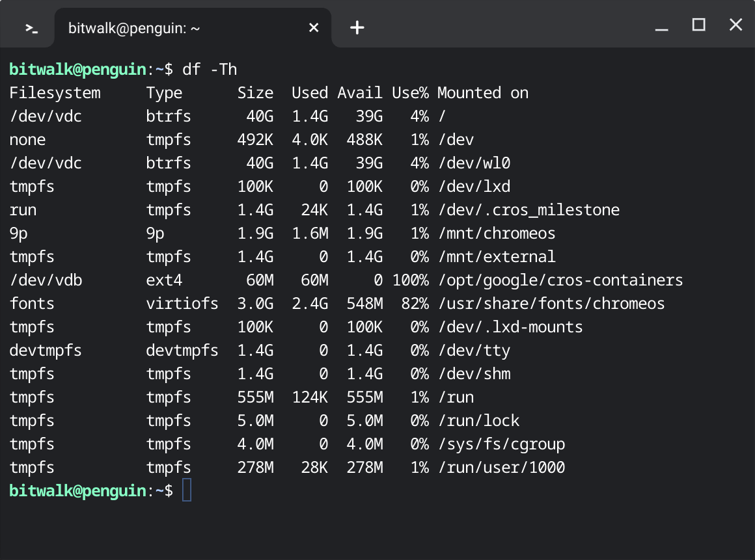Screen dimensions: 755x560
Task: Click the '/dev/wl0' mount point
Action: point(474,163)
